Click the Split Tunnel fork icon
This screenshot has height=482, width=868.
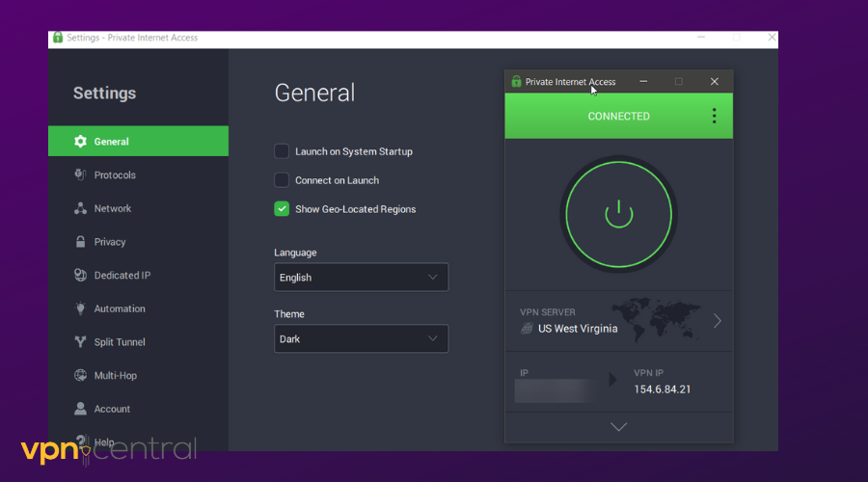(x=80, y=341)
